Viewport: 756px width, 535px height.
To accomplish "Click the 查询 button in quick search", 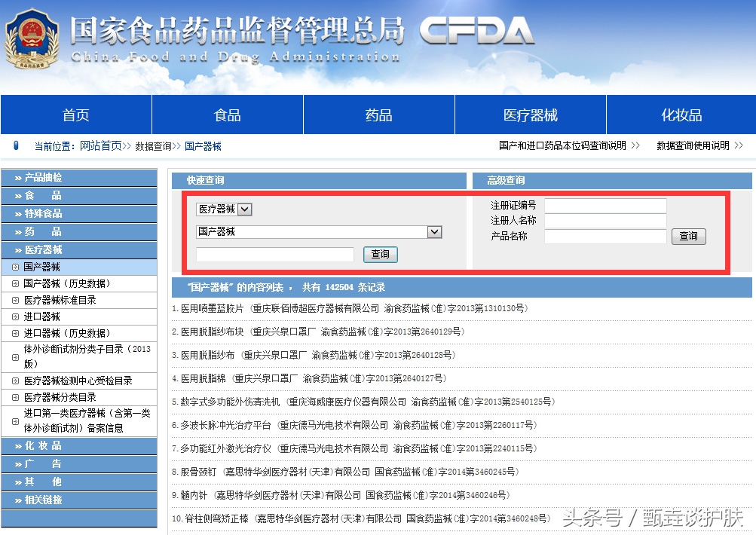I will 381,254.
